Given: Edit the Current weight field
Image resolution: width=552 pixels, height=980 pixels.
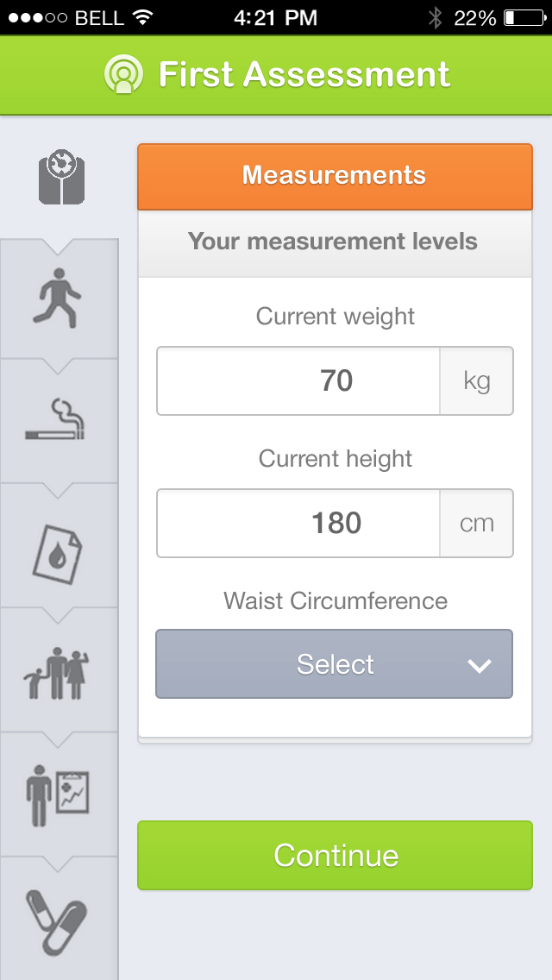Looking at the screenshot, I should (298, 381).
